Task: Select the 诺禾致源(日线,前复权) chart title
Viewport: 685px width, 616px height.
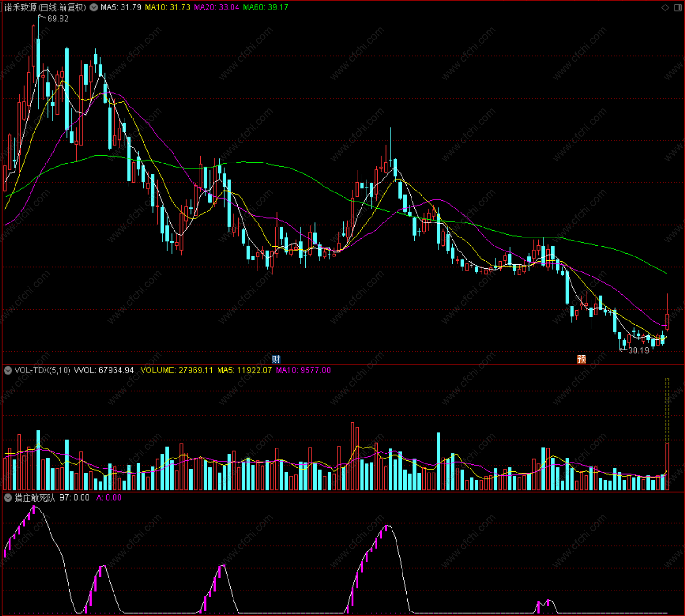Action: click(x=45, y=7)
